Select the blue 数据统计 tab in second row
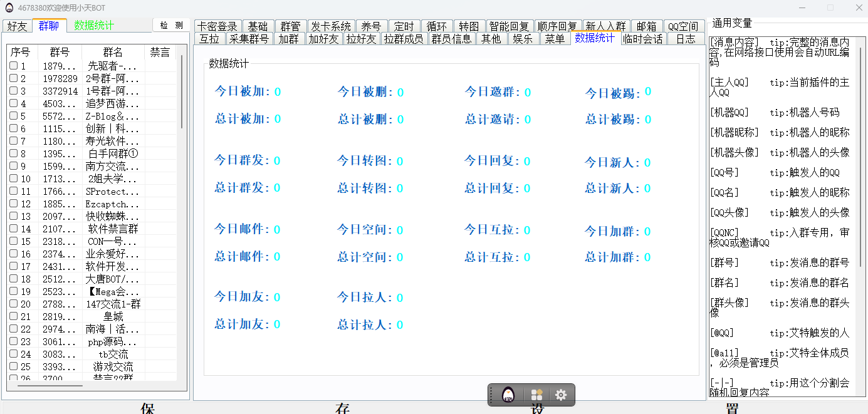The image size is (868, 414). (595, 38)
